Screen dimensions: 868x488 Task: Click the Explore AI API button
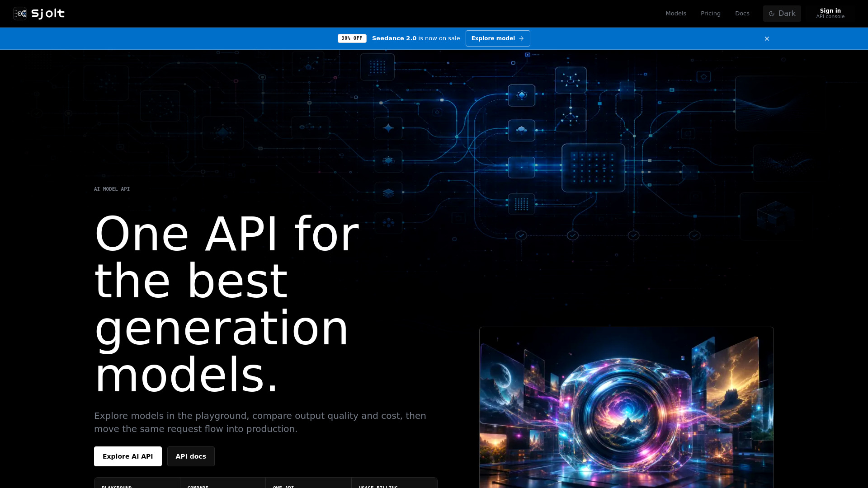point(128,456)
